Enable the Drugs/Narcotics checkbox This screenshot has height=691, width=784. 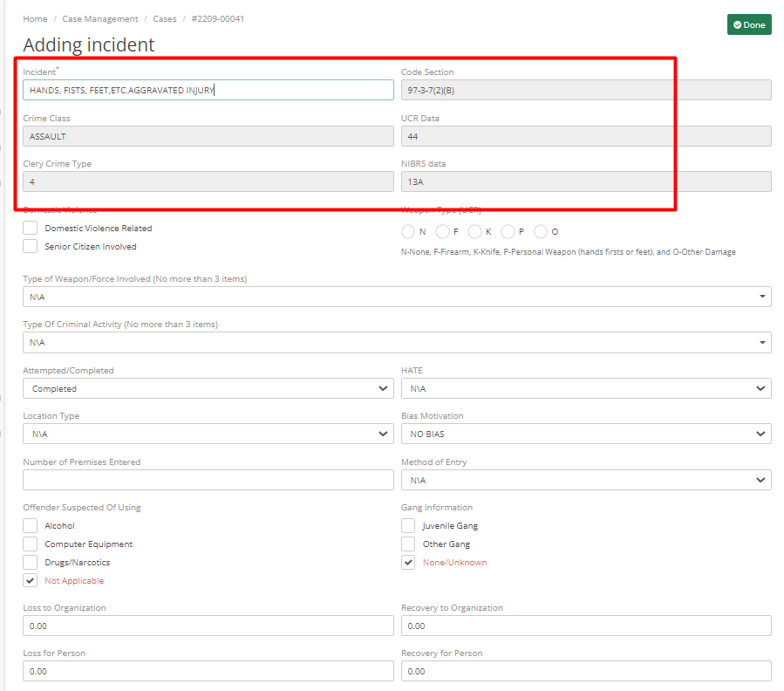[x=30, y=562]
